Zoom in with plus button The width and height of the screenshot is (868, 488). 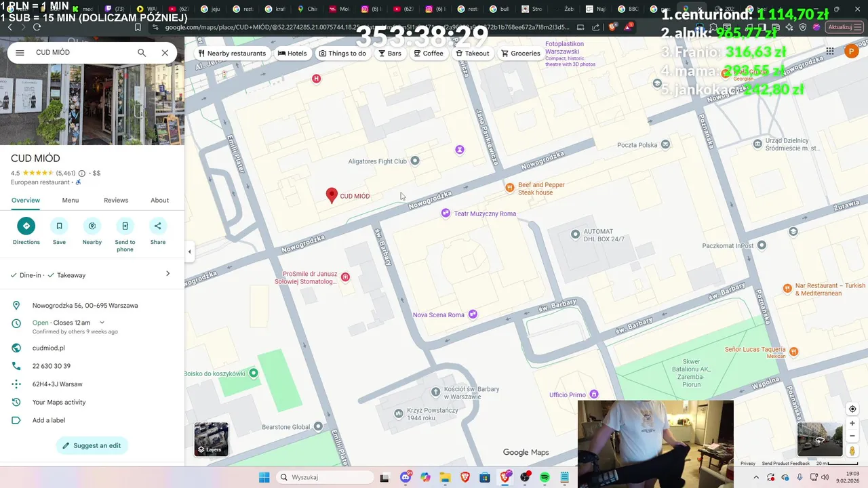click(852, 424)
